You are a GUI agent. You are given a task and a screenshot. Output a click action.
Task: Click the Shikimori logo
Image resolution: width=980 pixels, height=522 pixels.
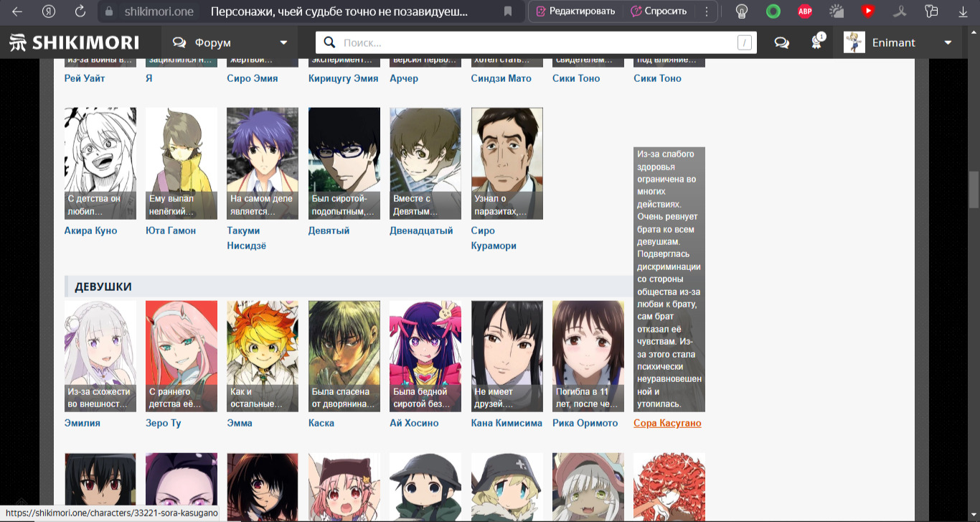tap(74, 42)
